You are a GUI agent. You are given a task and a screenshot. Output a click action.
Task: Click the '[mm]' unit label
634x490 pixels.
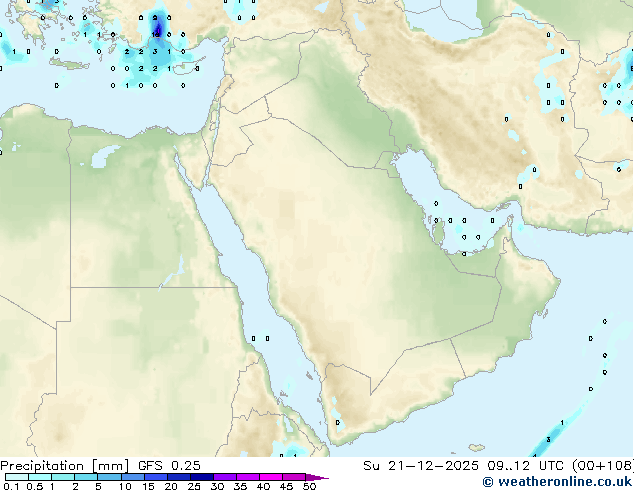click(x=111, y=466)
